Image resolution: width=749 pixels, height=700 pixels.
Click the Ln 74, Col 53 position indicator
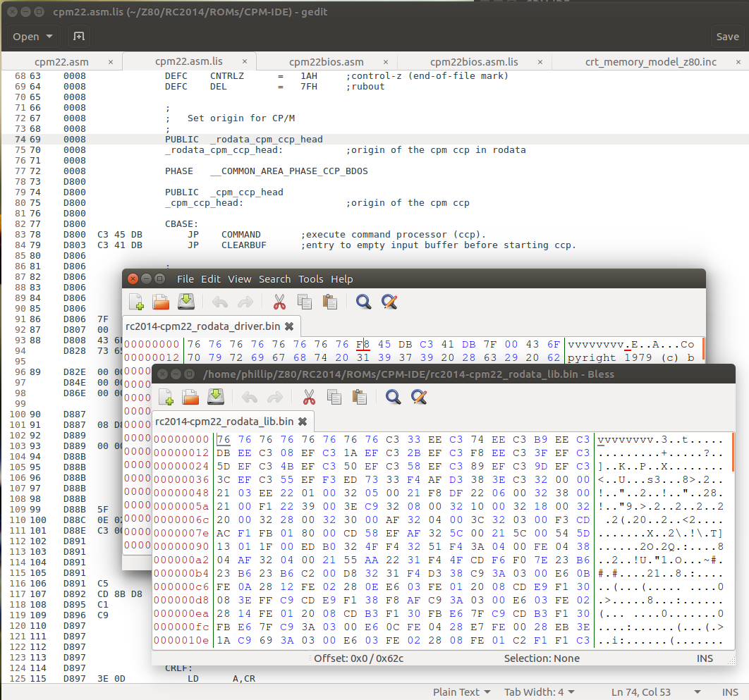coord(641,692)
